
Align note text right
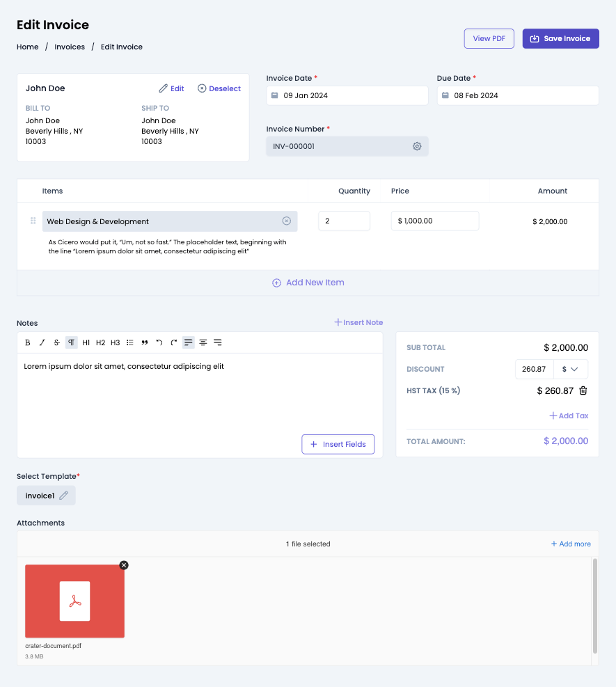click(218, 342)
